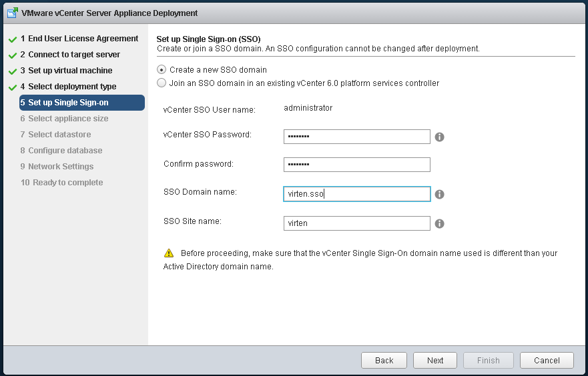Click the disabled Finish button
The height and width of the screenshot is (376, 588).
coord(489,360)
